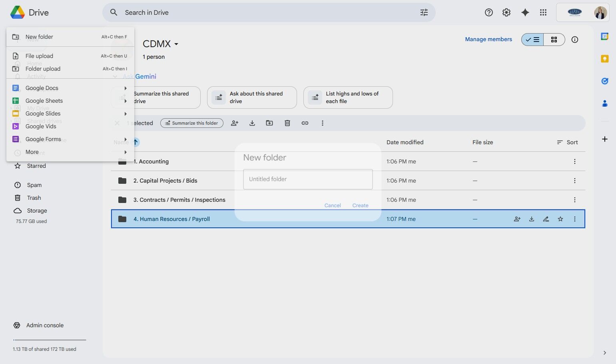
Task: Move the selected folder using toolbar icon
Action: (269, 123)
